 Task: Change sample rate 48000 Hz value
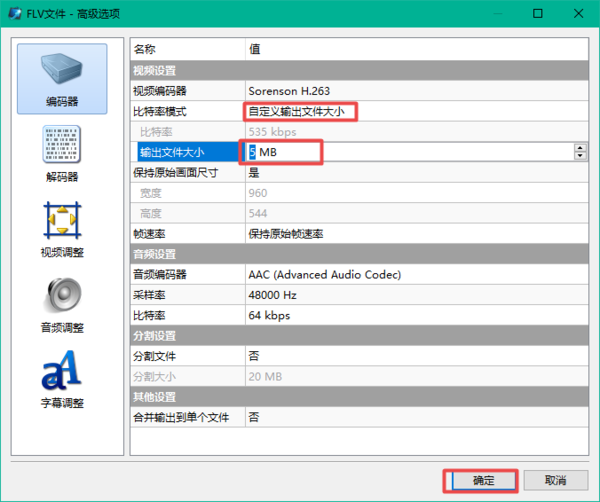[x=416, y=295]
